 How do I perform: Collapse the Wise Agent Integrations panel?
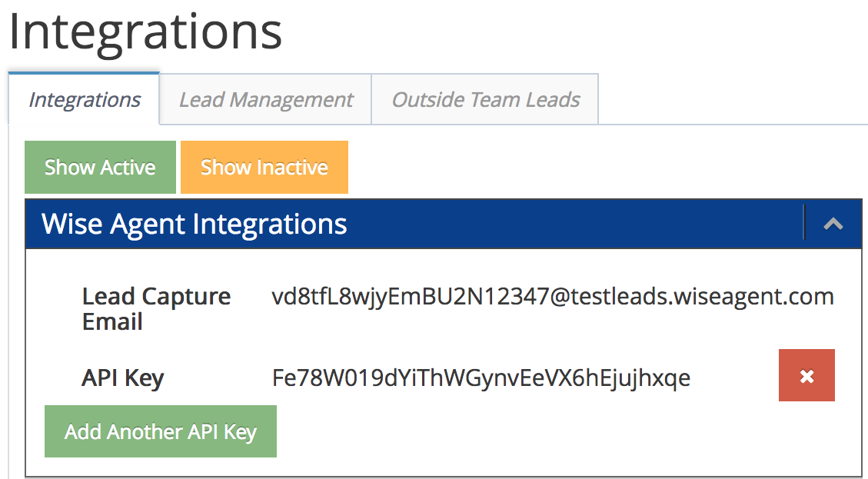click(833, 224)
